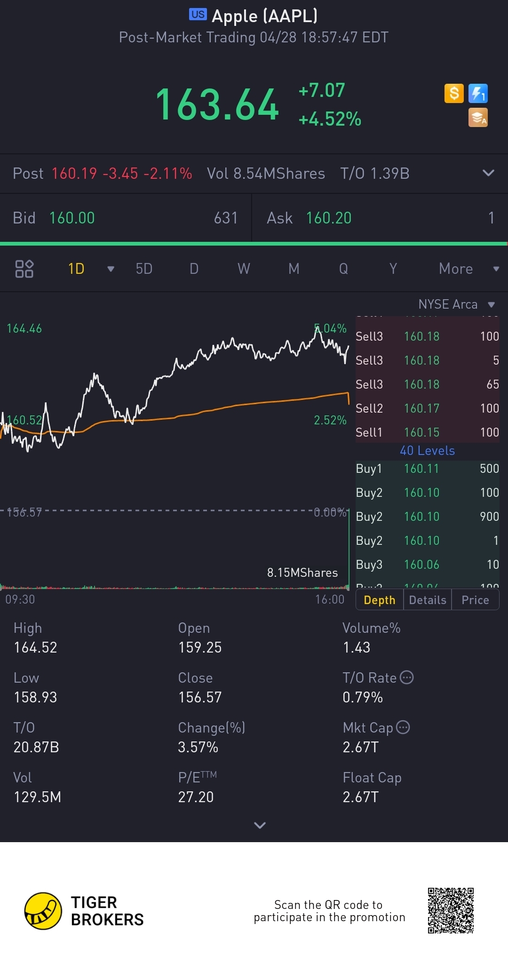This screenshot has height=980, width=508.
Task: Select the W weekly chart timeframe
Action: tap(244, 269)
